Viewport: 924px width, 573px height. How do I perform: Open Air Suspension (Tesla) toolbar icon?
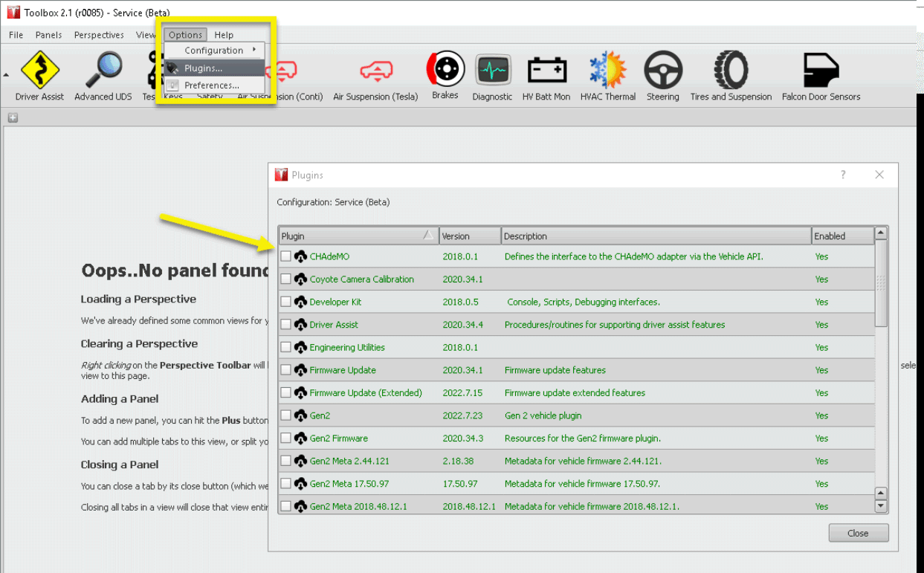click(375, 71)
